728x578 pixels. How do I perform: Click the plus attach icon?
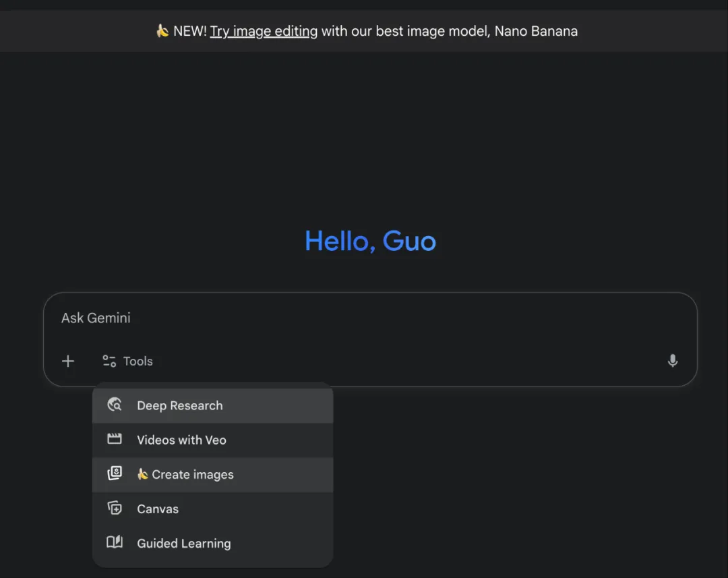click(x=68, y=361)
